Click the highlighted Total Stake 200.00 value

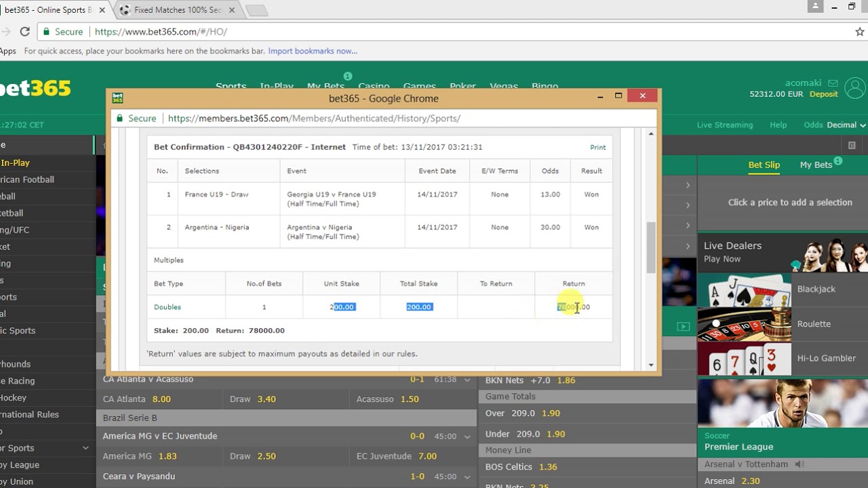pos(419,307)
